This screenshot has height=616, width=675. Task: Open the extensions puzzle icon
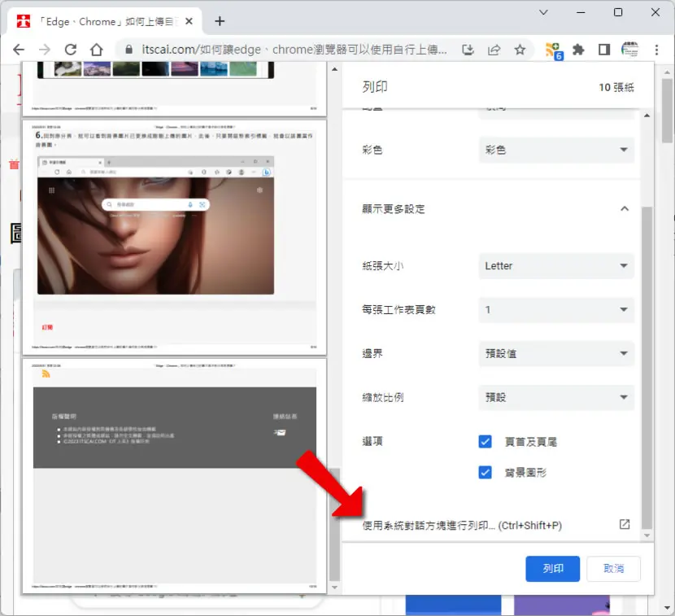click(x=578, y=50)
